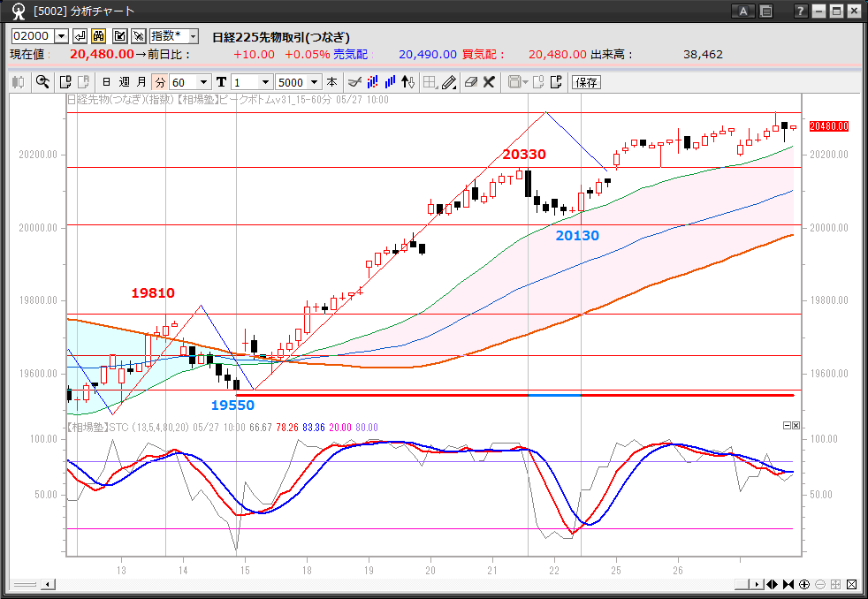Click the up-down arrows icon

pyautogui.click(x=407, y=82)
